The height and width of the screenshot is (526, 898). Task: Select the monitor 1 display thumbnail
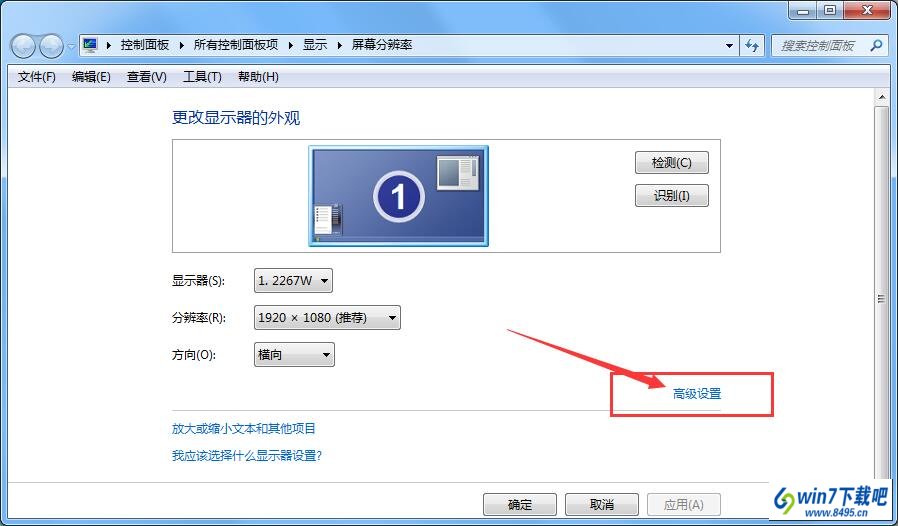(x=399, y=196)
